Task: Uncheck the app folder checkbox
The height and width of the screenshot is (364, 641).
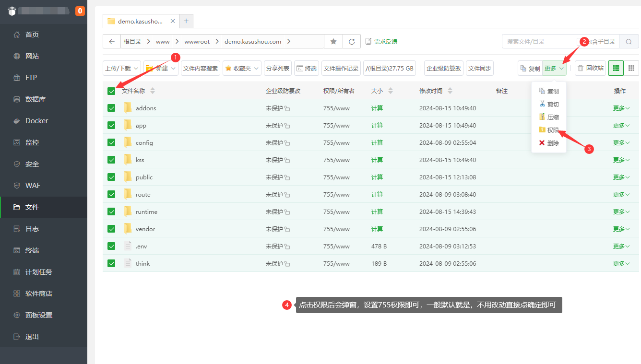Action: point(111,126)
